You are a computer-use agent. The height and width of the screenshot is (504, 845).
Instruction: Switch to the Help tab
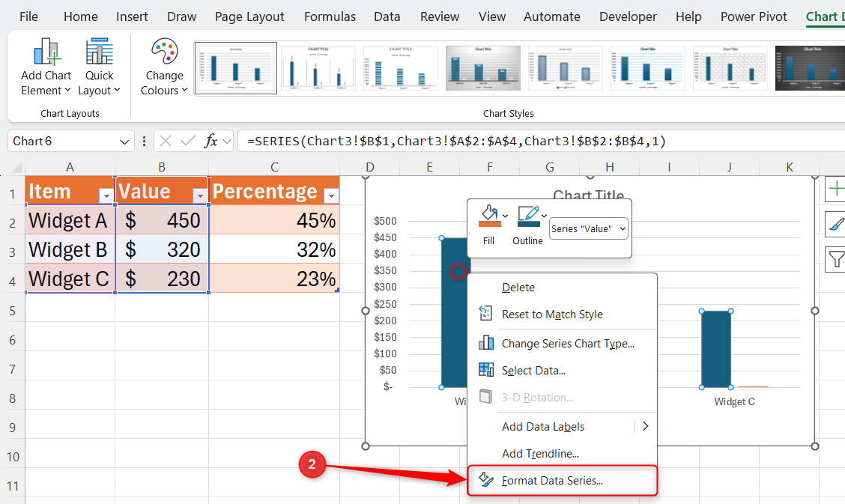(688, 16)
